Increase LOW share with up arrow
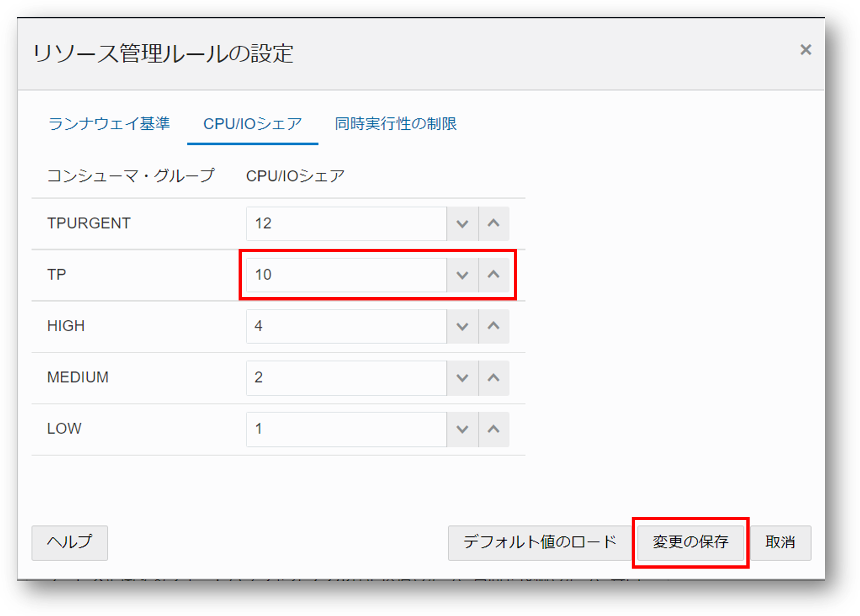Viewport: 860px width, 616px height. (494, 429)
